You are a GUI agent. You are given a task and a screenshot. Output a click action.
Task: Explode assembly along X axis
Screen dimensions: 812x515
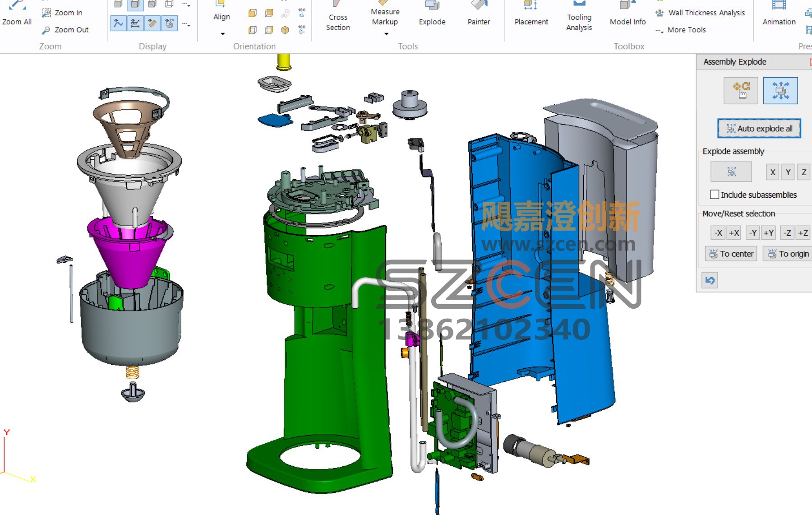click(x=773, y=172)
